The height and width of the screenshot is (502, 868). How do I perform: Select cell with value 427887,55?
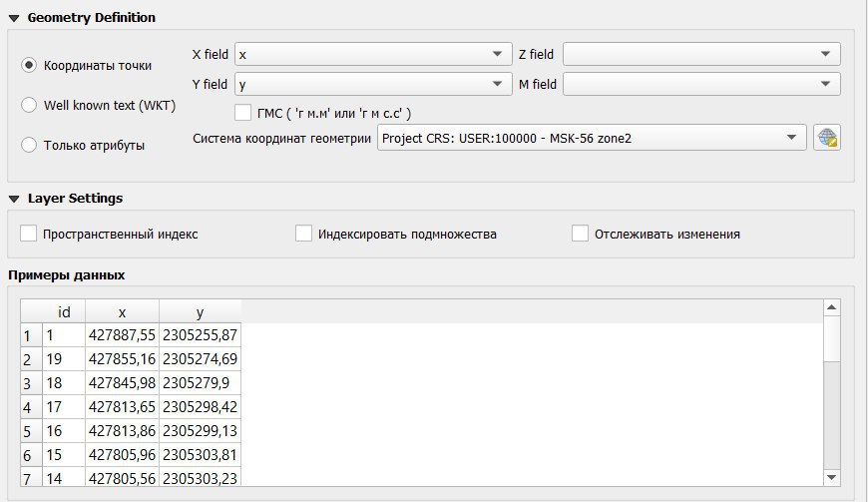[x=122, y=335]
